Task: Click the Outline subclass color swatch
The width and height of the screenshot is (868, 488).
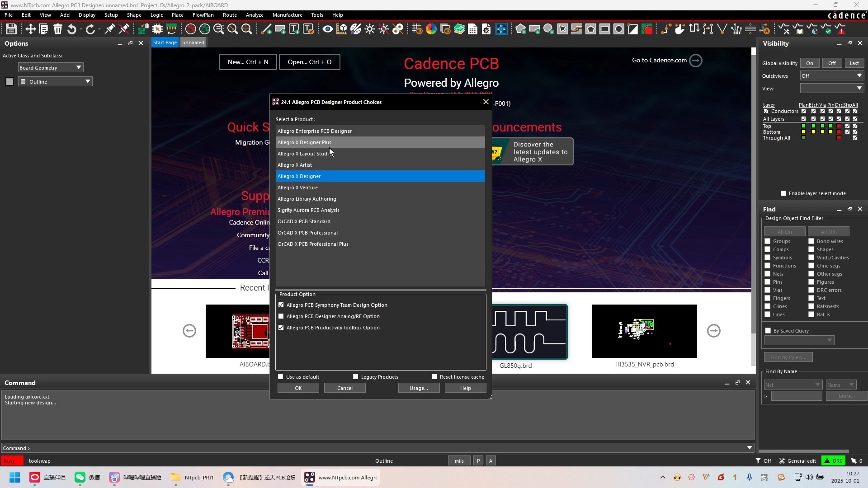Action: click(x=9, y=81)
